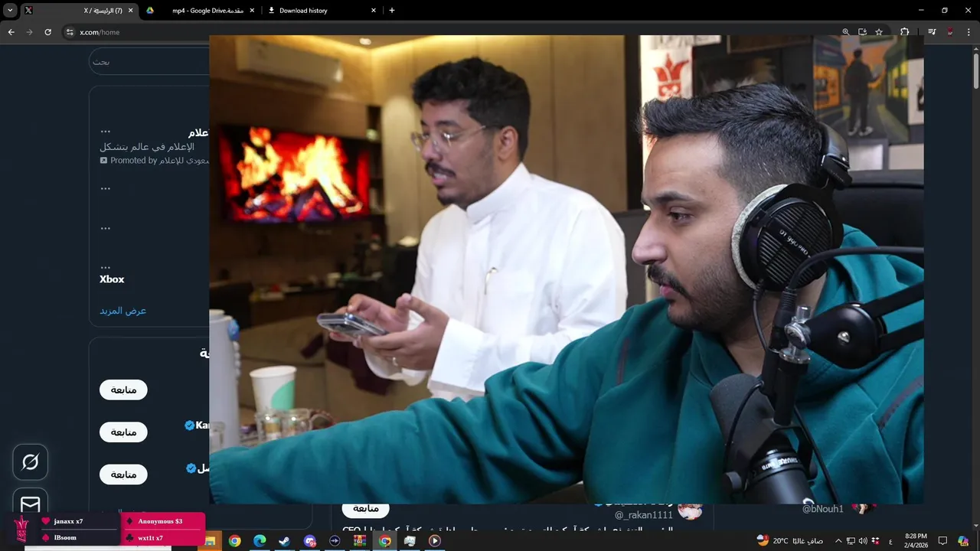The width and height of the screenshot is (980, 551).
Task: Switch to the Download history tab
Action: click(322, 11)
